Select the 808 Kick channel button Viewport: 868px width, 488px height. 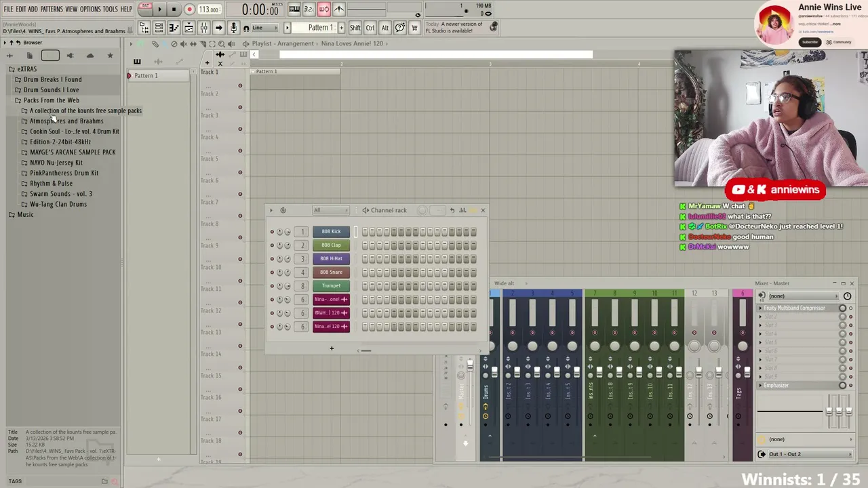pos(331,232)
